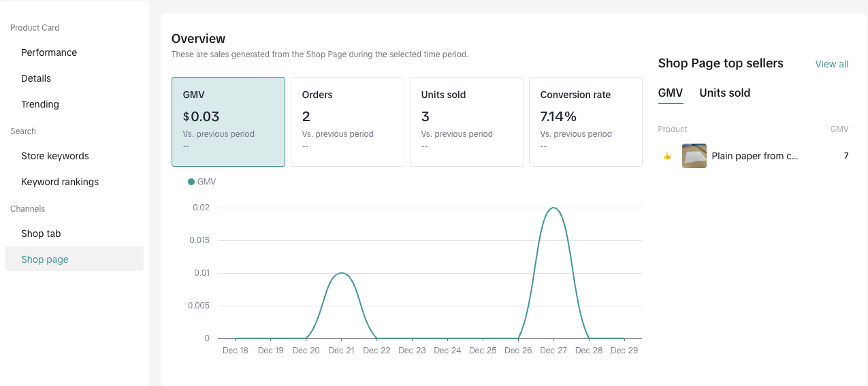
Task: Navigate to Shop tab channel
Action: click(x=41, y=234)
